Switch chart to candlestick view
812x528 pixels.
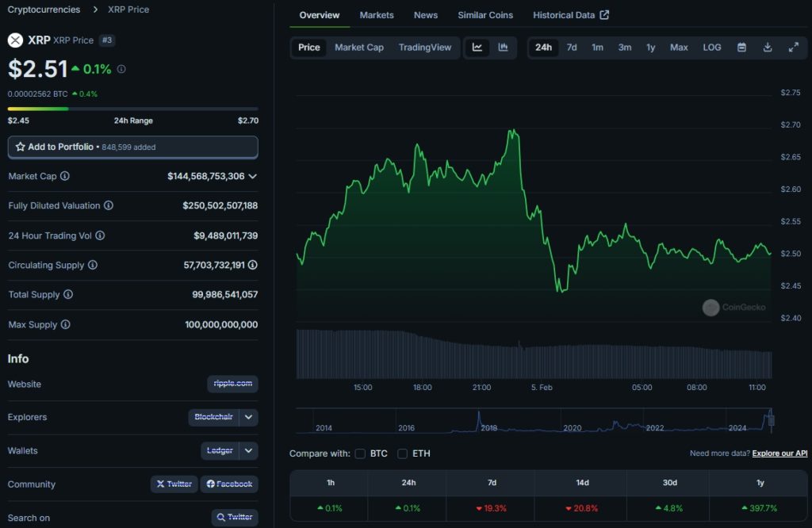502,48
